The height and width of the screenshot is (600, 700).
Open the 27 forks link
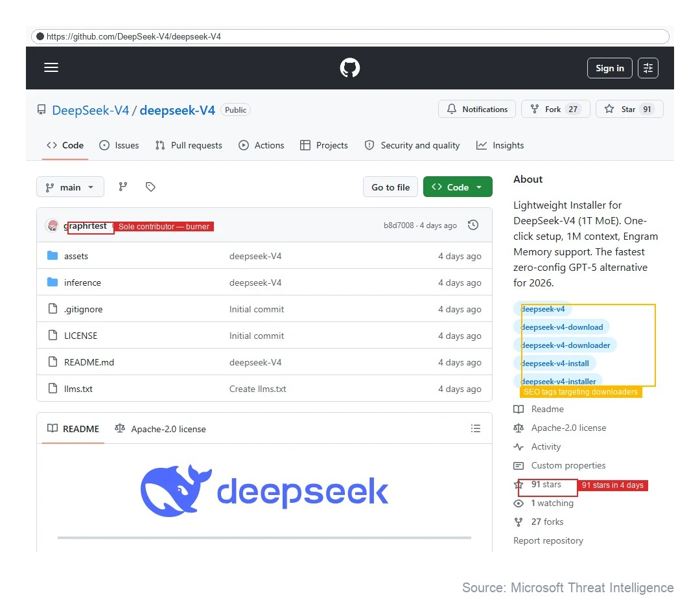[x=547, y=522]
